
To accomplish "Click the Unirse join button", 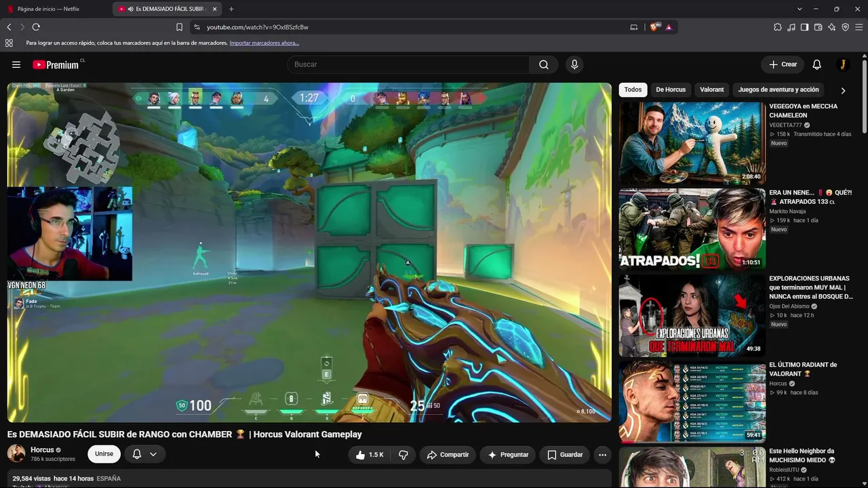I will tap(104, 454).
